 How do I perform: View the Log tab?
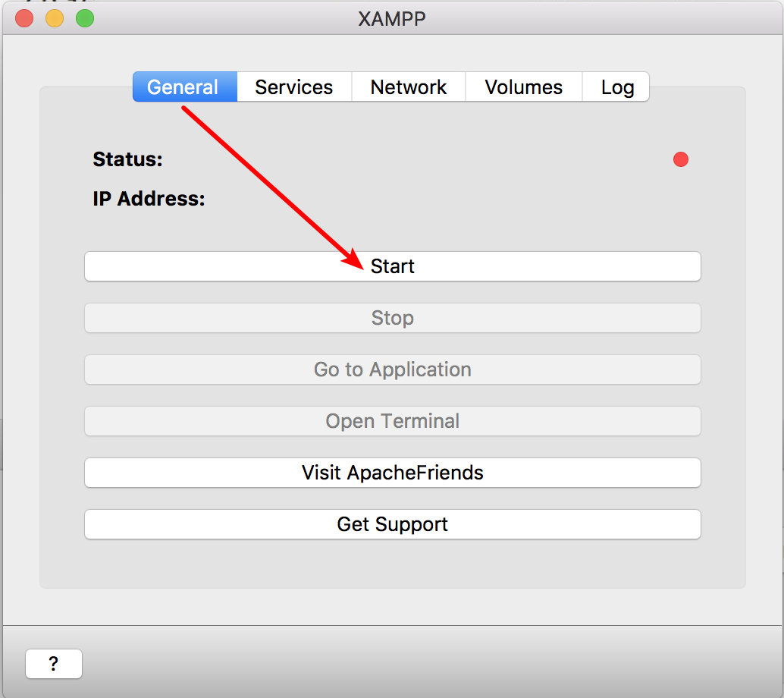(617, 87)
